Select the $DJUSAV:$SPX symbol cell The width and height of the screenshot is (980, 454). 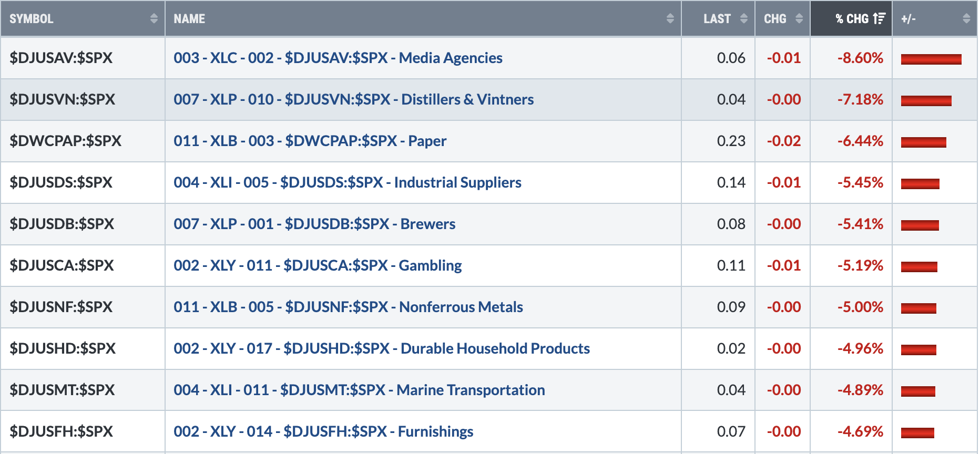[83, 58]
